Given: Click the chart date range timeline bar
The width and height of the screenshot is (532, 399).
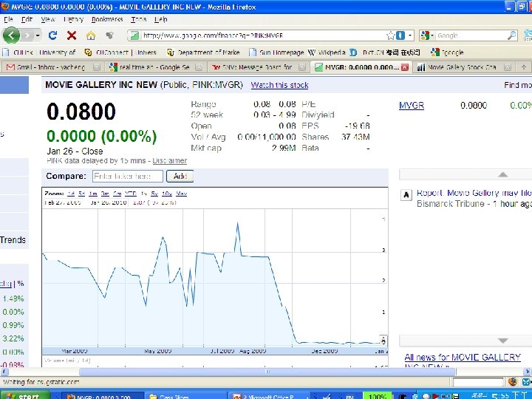Looking at the screenshot, I should pyautogui.click(x=215, y=351).
